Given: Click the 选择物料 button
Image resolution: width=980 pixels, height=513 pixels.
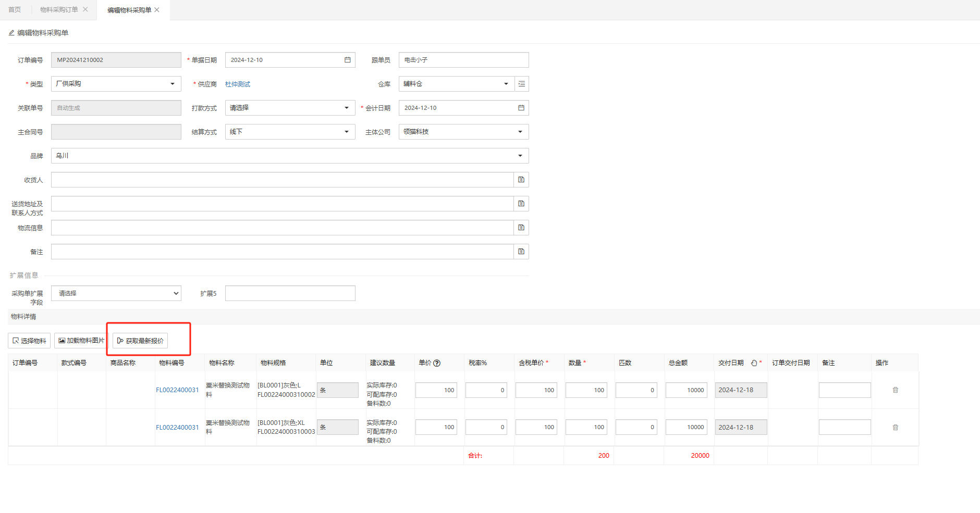Looking at the screenshot, I should (29, 341).
